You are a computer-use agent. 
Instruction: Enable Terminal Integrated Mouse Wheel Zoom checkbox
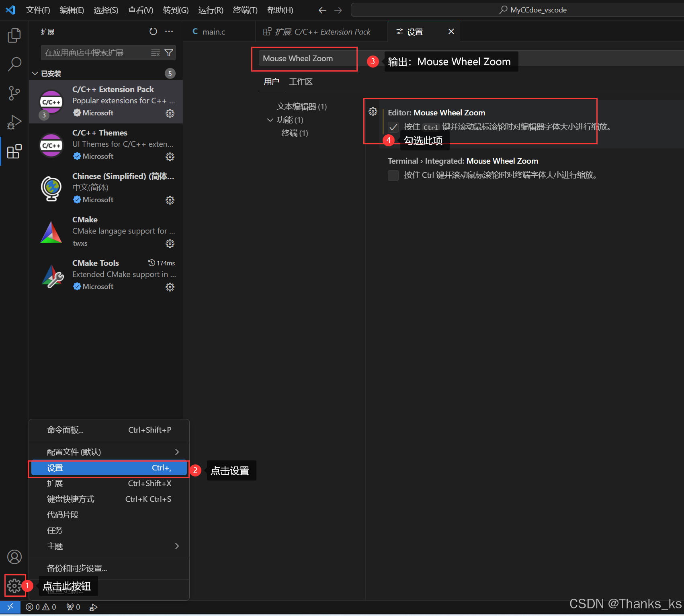(x=393, y=175)
